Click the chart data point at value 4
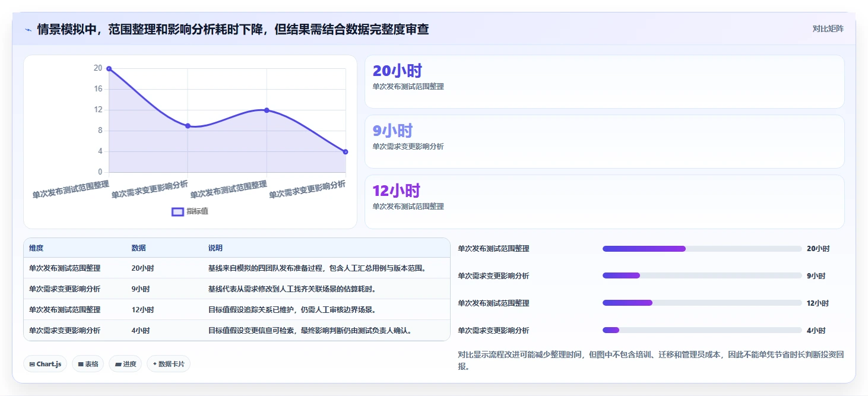The height and width of the screenshot is (396, 868). click(346, 152)
